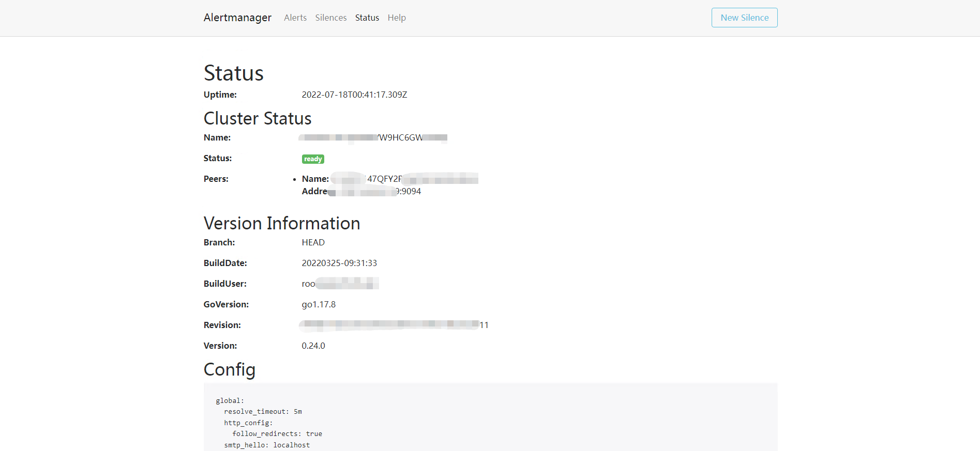Click the Cluster Status heading
The image size is (980, 451).
(258, 118)
